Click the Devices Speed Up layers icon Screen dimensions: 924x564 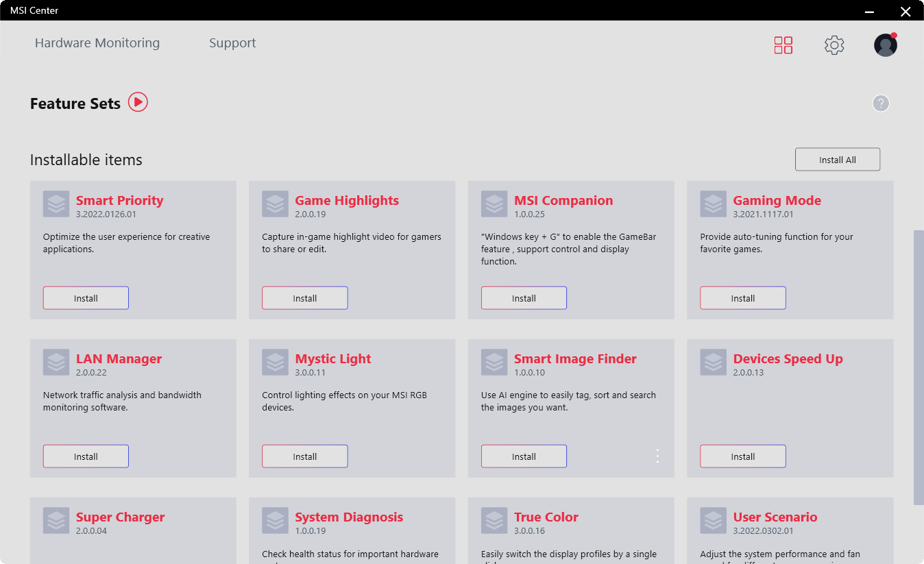713,363
